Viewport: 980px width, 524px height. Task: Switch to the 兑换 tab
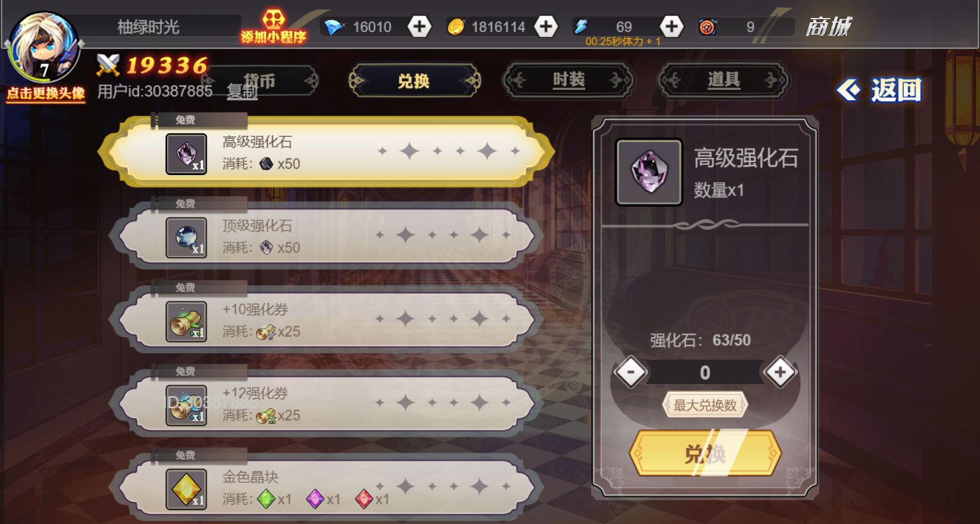click(414, 80)
